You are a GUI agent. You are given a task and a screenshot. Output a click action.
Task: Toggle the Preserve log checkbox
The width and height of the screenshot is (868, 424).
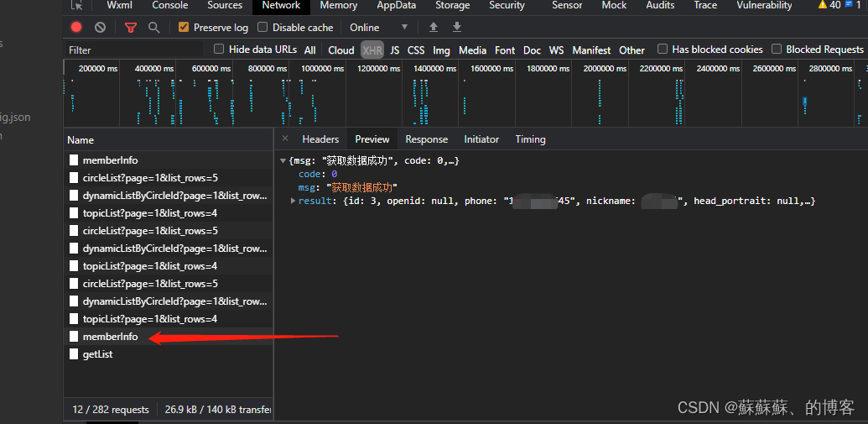click(184, 27)
